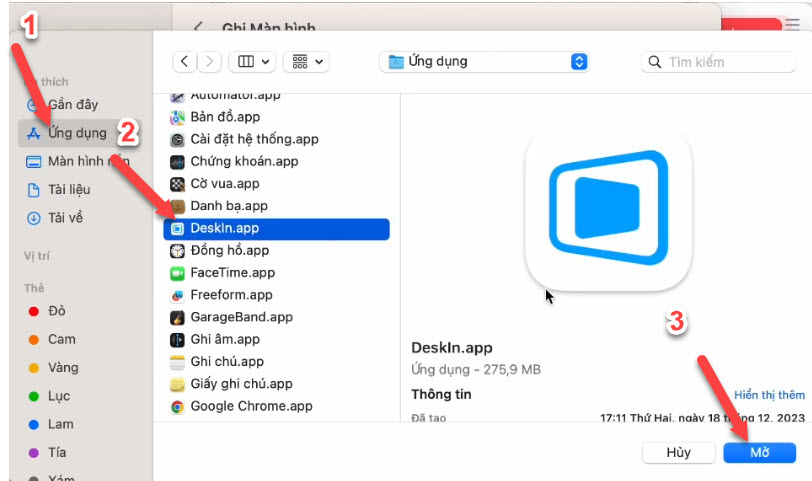Select the blue Lam tag
Image resolution: width=812 pixels, height=481 pixels.
[51, 425]
